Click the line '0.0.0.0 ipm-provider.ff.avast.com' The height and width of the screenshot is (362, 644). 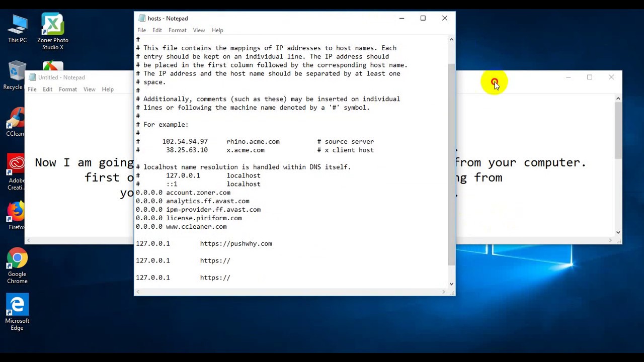tap(198, 210)
